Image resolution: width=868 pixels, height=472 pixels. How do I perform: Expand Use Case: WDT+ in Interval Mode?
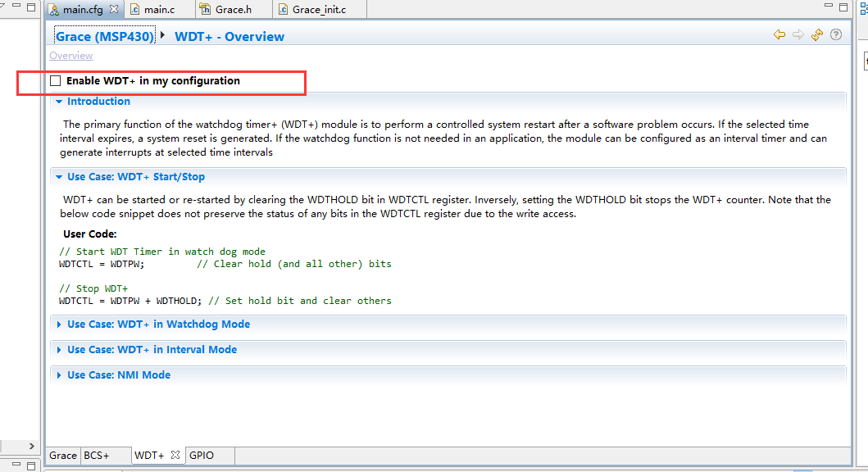(x=59, y=350)
